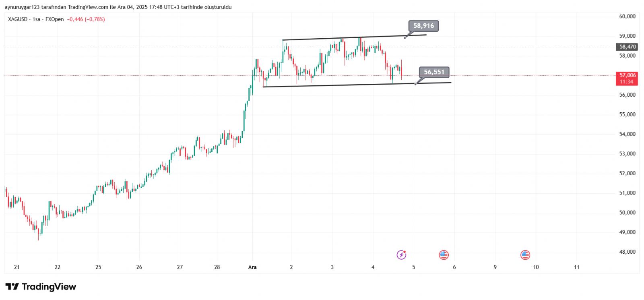Click the FXOpen broker label
The height and width of the screenshot is (300, 644).
pyautogui.click(x=54, y=19)
